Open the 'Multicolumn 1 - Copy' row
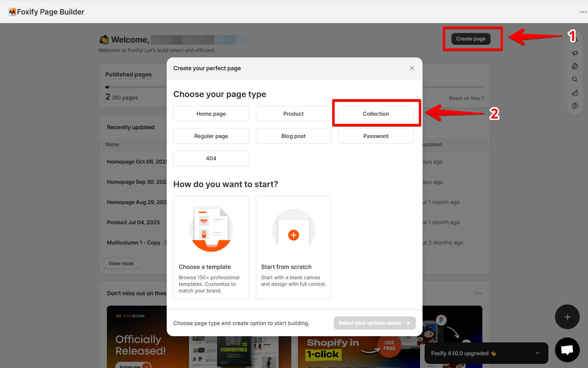The image size is (588, 368). [x=133, y=242]
